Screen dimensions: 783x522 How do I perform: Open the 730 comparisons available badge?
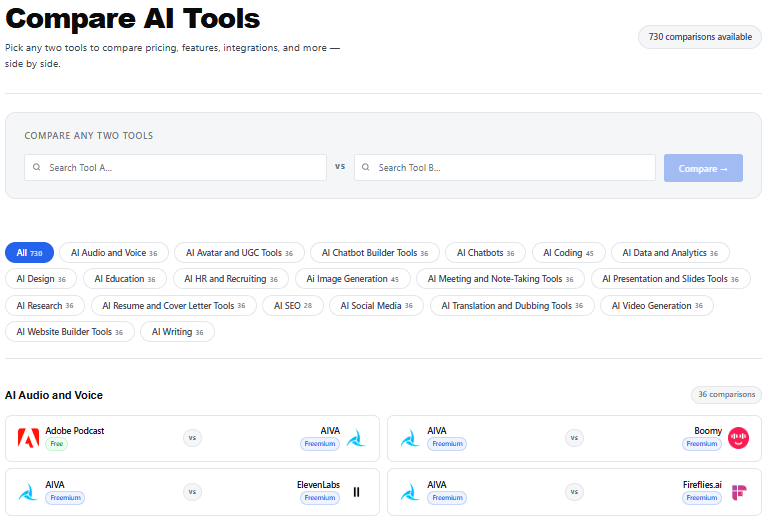tap(700, 37)
